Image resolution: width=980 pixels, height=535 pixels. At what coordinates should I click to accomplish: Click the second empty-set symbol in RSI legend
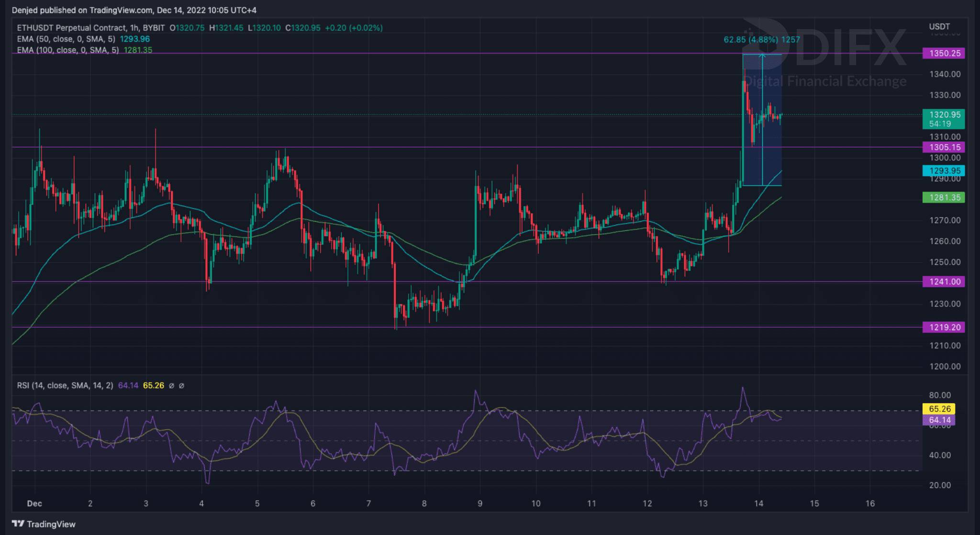point(181,386)
